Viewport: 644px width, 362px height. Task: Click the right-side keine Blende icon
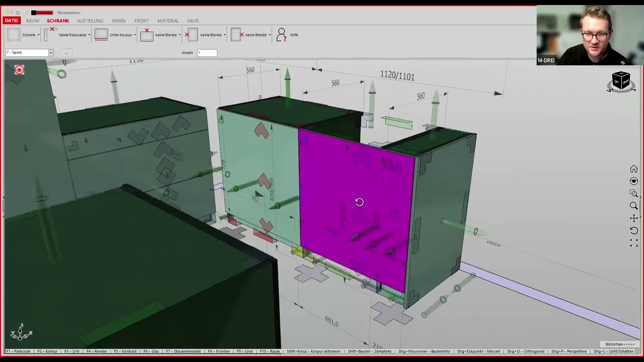[237, 35]
